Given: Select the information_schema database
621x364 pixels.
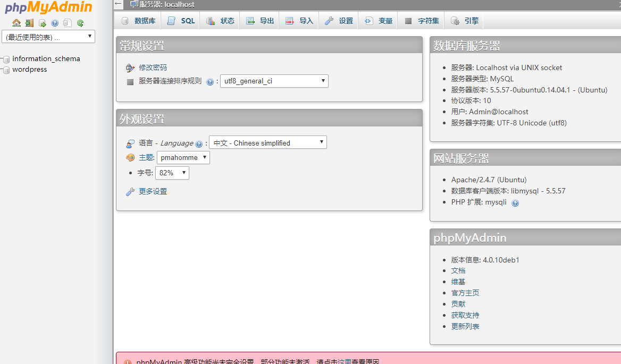Looking at the screenshot, I should tap(46, 58).
